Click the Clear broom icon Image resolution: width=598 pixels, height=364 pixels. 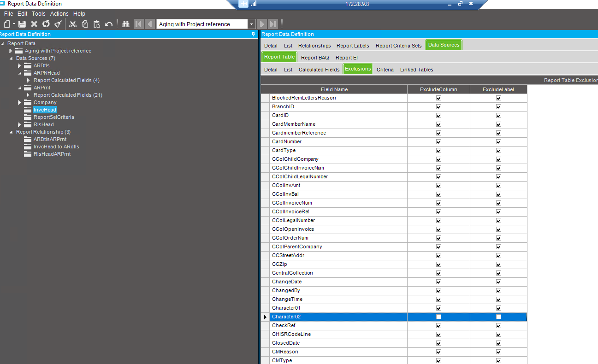coord(58,24)
